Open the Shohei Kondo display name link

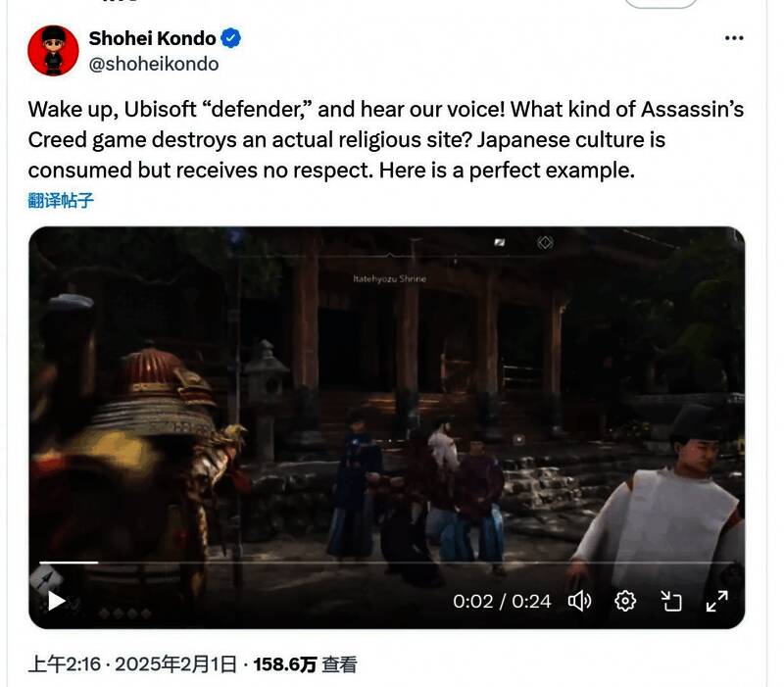[x=152, y=38]
